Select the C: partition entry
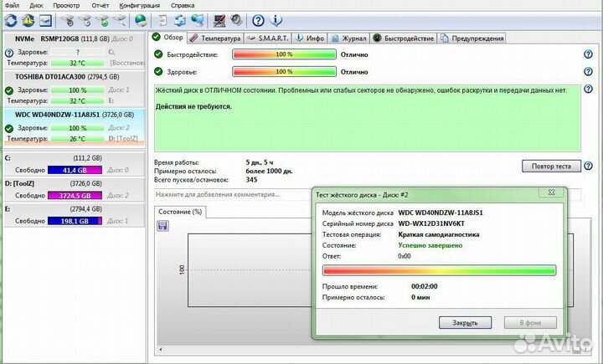Image resolution: width=603 pixels, height=364 pixels. click(x=75, y=164)
